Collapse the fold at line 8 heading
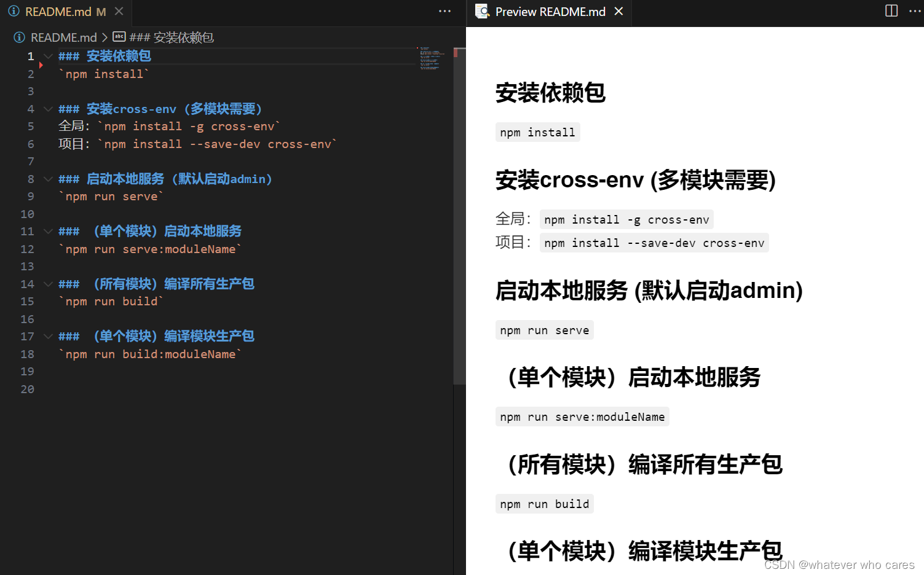The width and height of the screenshot is (924, 575). 48,179
